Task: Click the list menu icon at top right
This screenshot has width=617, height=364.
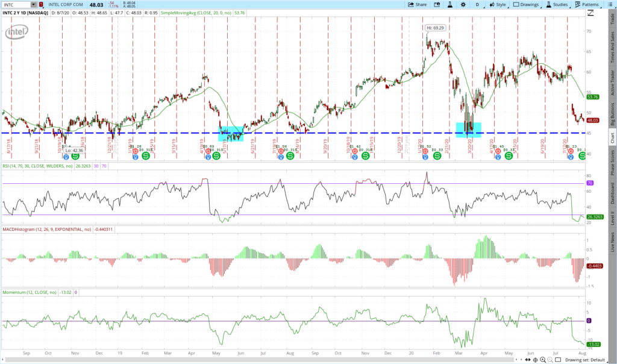Action: point(610,5)
